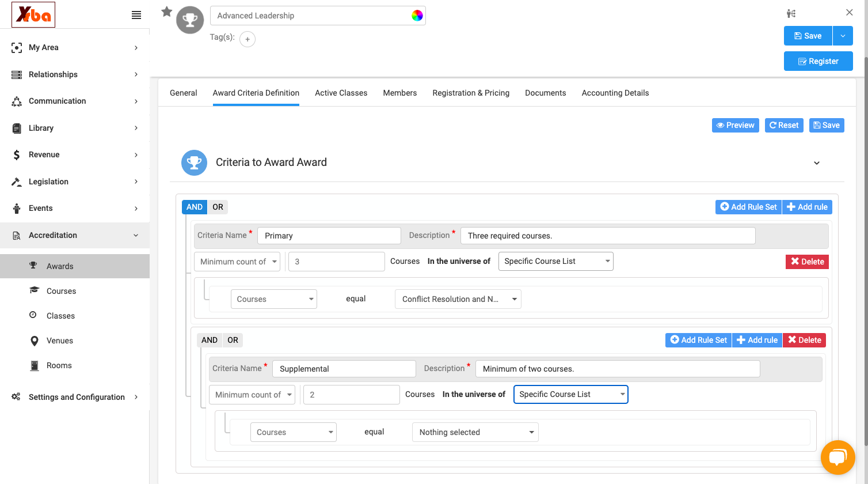The image size is (868, 484).
Task: Click the icon left of close button
Action: coord(791,13)
